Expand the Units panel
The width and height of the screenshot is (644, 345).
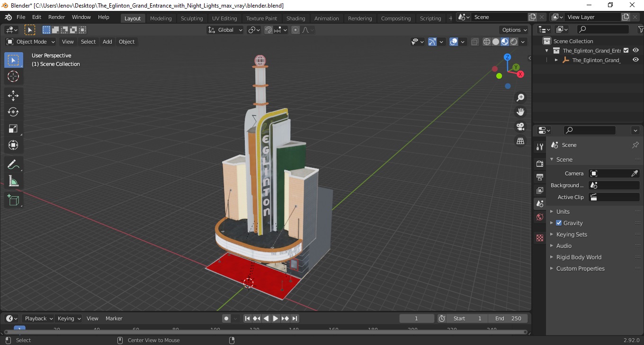563,211
